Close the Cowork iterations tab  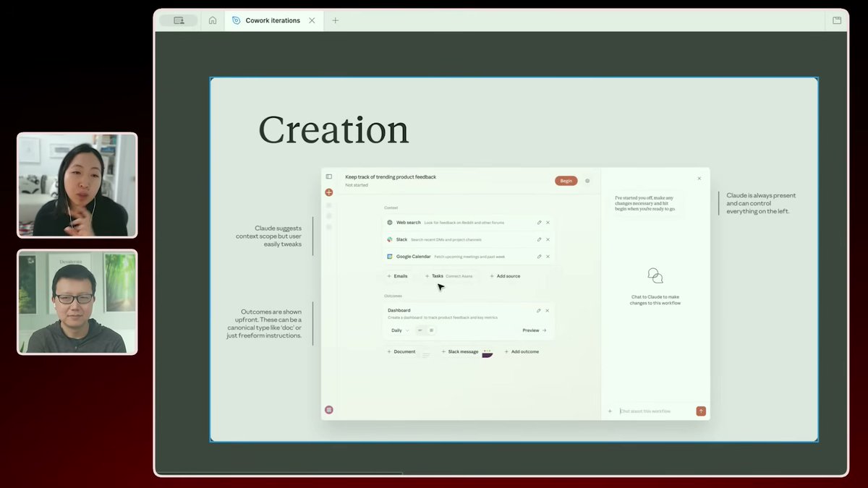(312, 20)
